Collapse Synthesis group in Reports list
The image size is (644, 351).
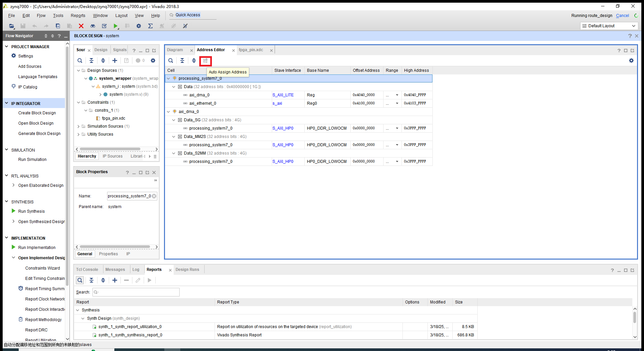click(78, 310)
